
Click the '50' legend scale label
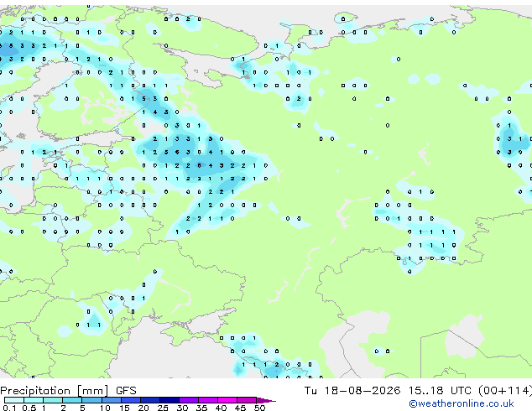click(x=259, y=408)
